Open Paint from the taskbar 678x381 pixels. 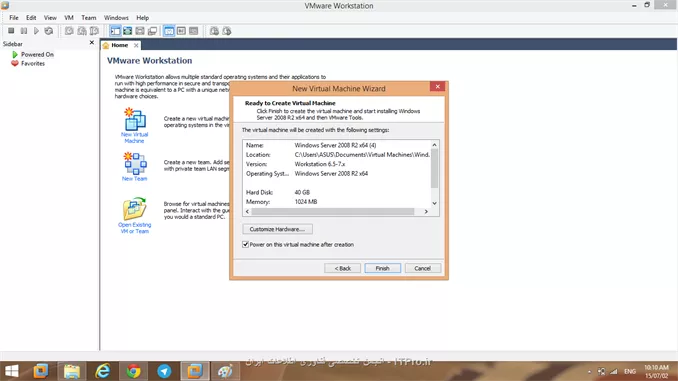(225, 371)
